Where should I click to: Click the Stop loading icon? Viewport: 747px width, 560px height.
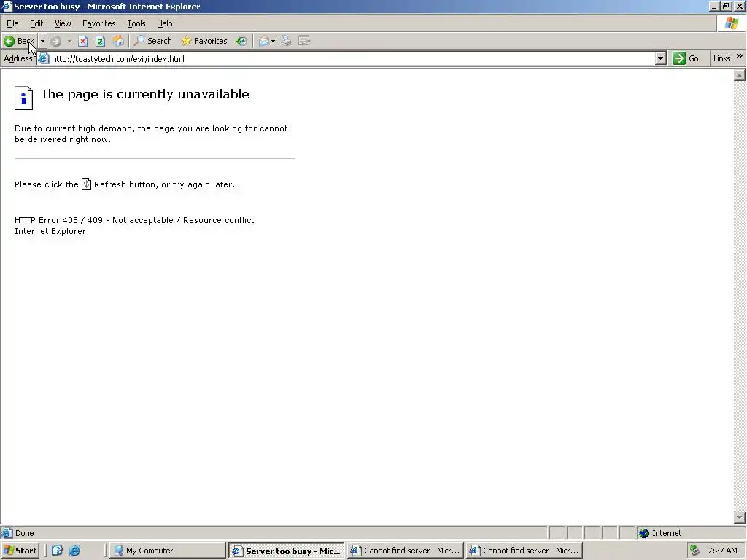[82, 41]
